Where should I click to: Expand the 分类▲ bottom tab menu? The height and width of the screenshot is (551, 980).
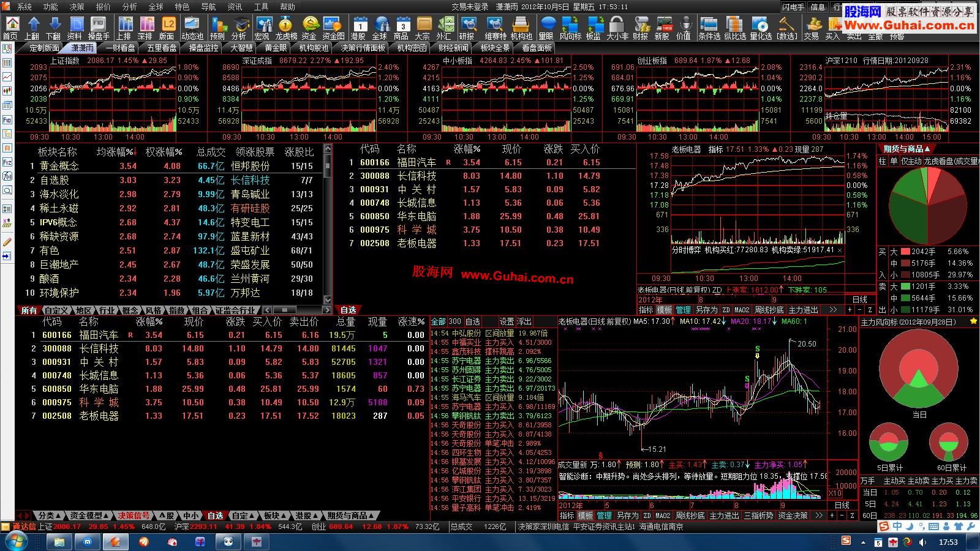coord(50,515)
